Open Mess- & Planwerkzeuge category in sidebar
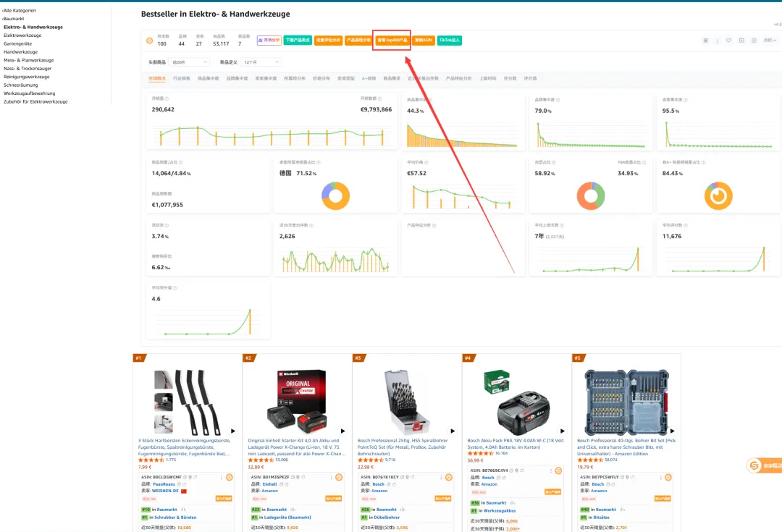Viewport: 782px width, 532px height. 28,60
